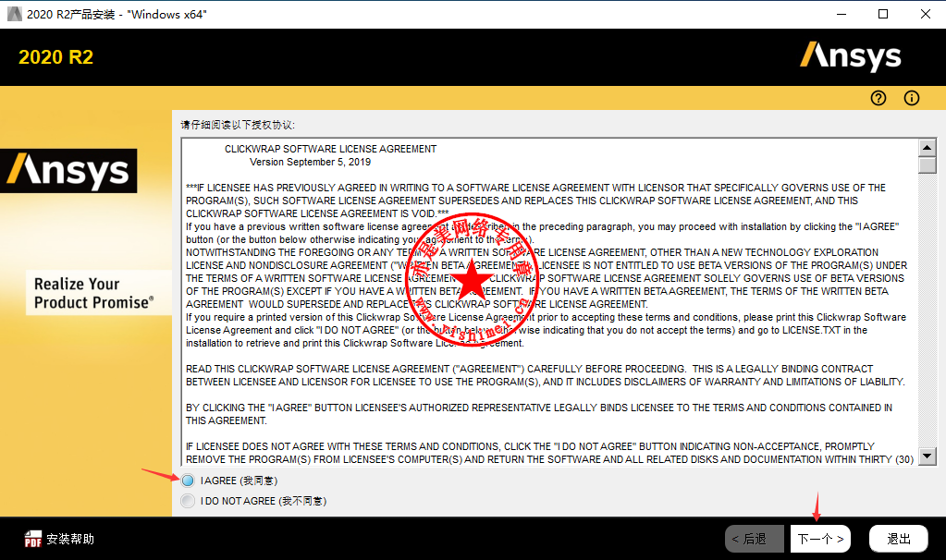Screen dimensions: 946x560
Task: Click inside the license agreement text area
Action: pos(549,301)
